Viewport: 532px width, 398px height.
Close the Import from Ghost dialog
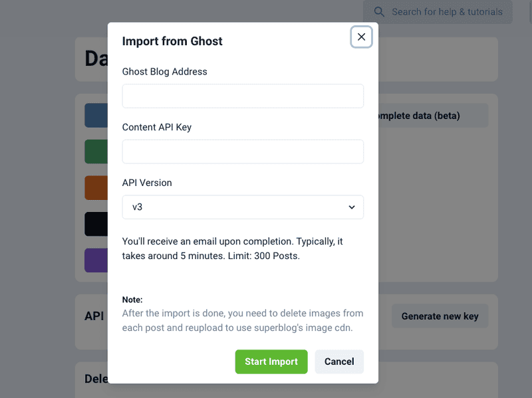pos(361,37)
